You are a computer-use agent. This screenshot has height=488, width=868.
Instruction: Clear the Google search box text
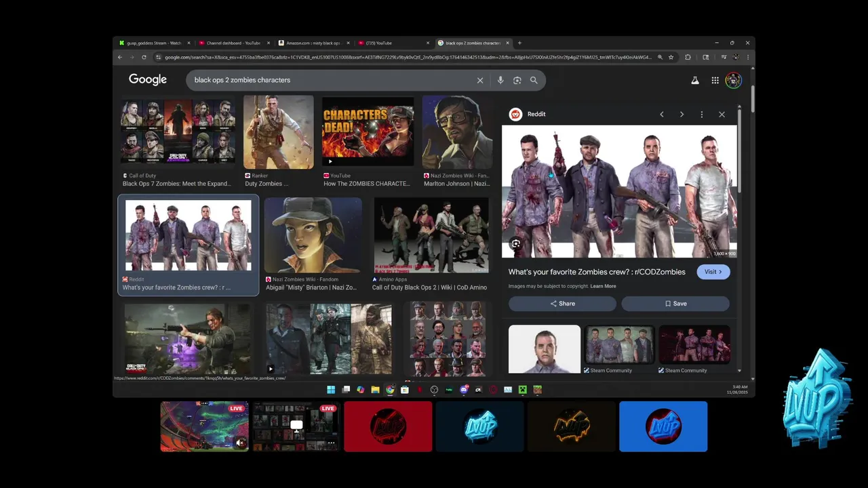coord(480,80)
